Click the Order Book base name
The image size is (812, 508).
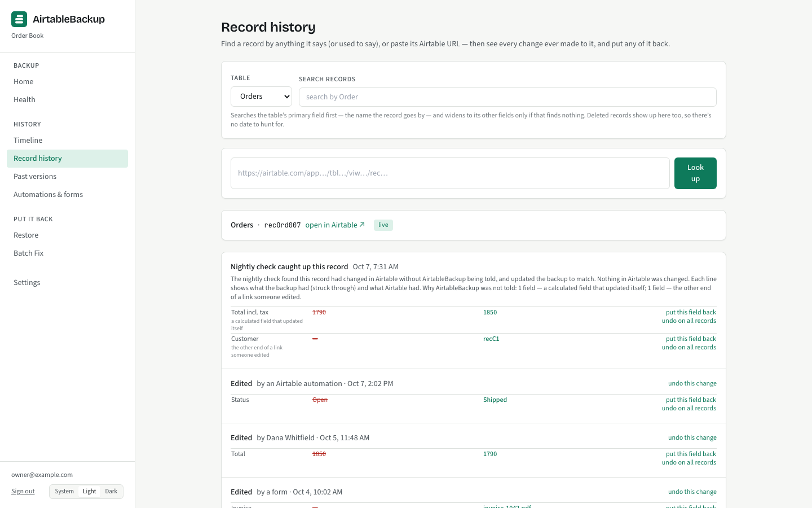(x=28, y=36)
